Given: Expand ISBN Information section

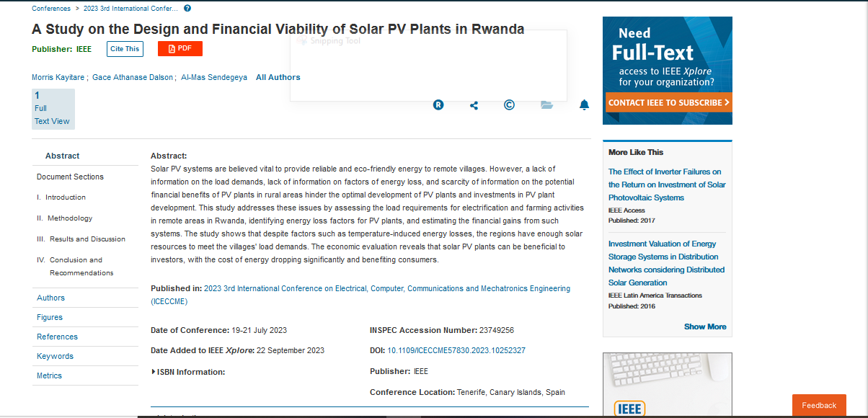Looking at the screenshot, I should (188, 372).
